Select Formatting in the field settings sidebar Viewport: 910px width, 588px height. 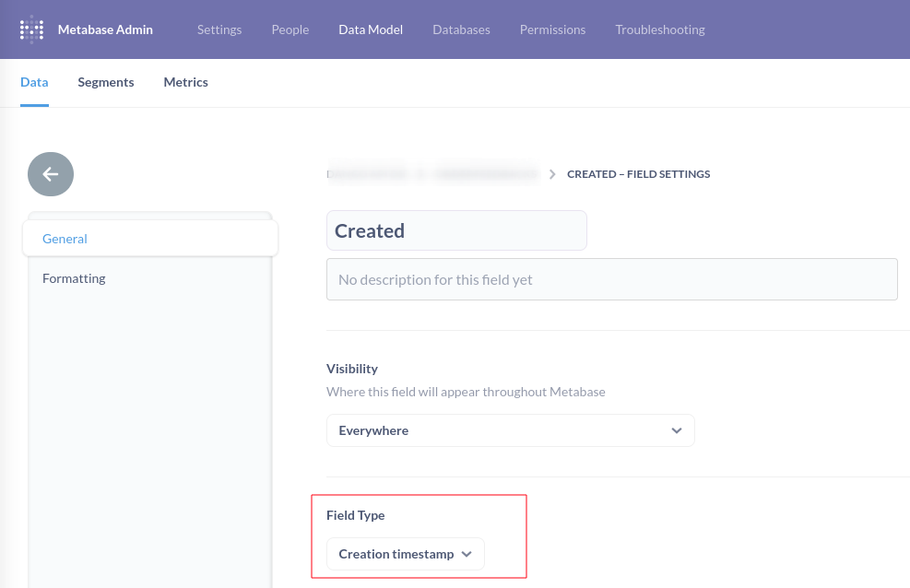click(x=74, y=277)
